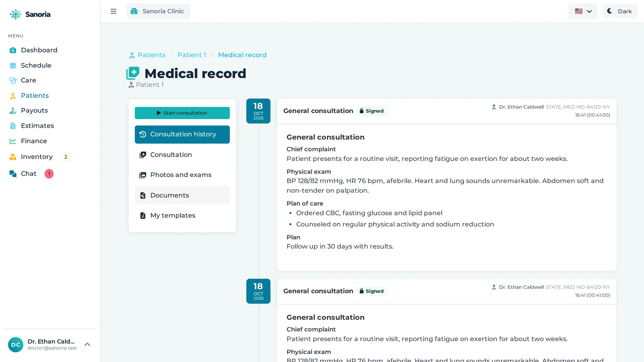Open the language flag dropdown
644x362 pixels.
coord(583,11)
